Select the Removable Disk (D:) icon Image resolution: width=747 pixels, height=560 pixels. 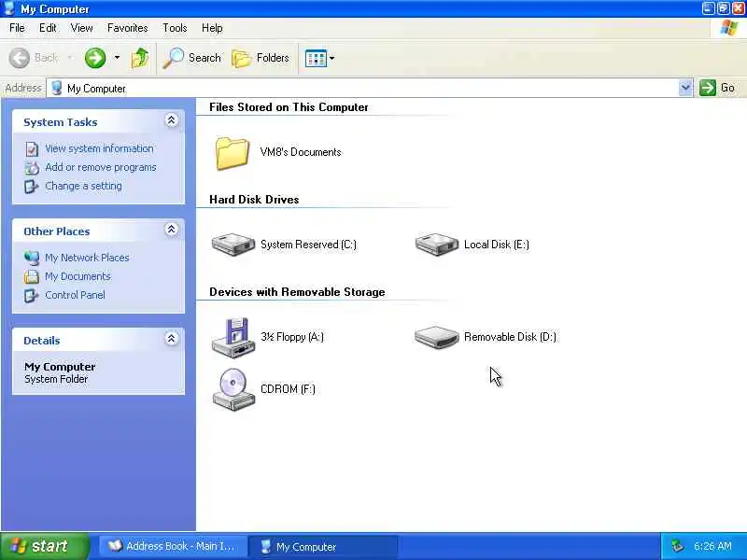(x=437, y=337)
